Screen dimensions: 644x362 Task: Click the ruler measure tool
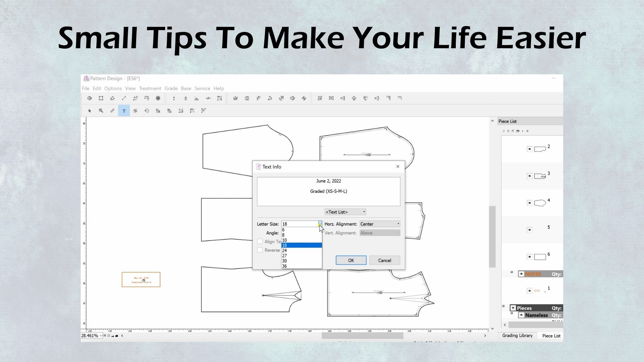pyautogui.click(x=112, y=111)
